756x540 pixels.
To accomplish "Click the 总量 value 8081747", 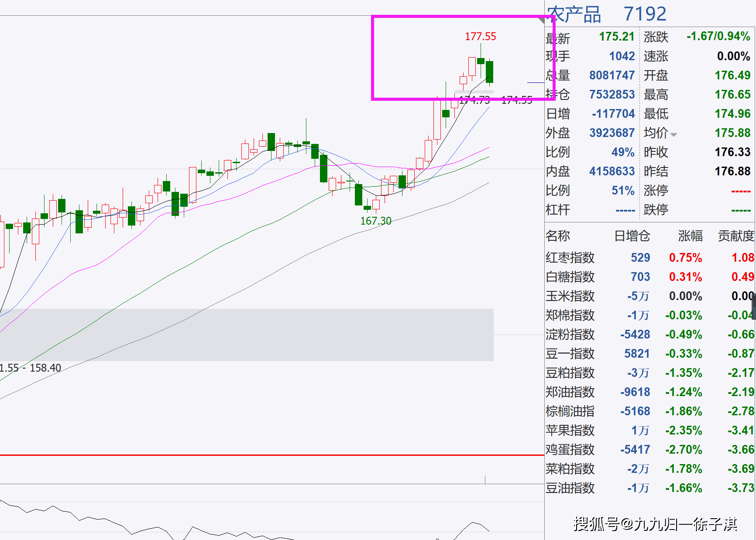I will (612, 75).
